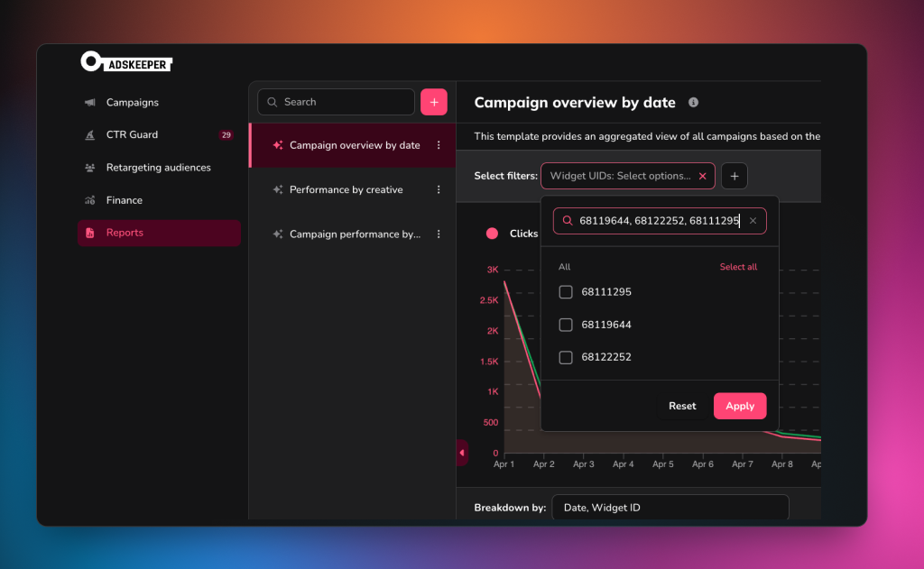Viewport: 924px width, 569px height.
Task: Click the Apr 8 axis label
Action: coord(782,464)
